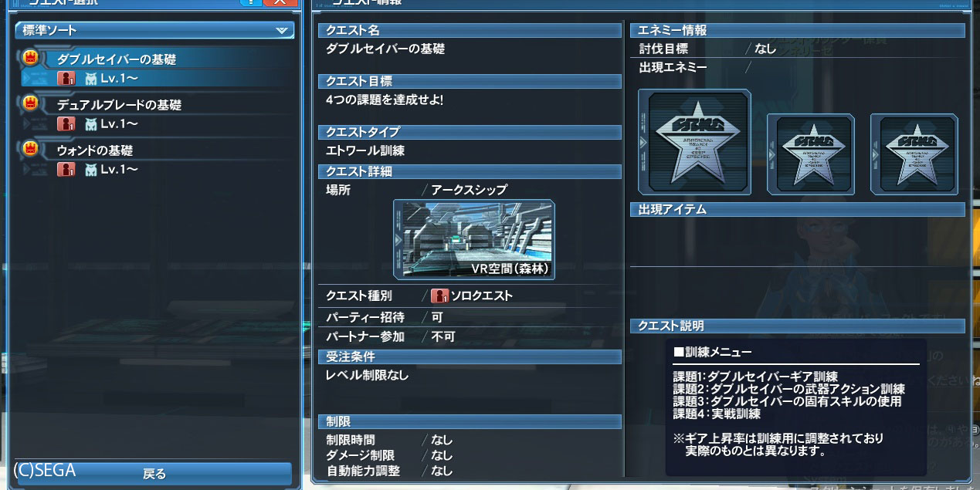Click the VR空間(森林) location thumbnail
The width and height of the screenshot is (980, 490).
474,240
